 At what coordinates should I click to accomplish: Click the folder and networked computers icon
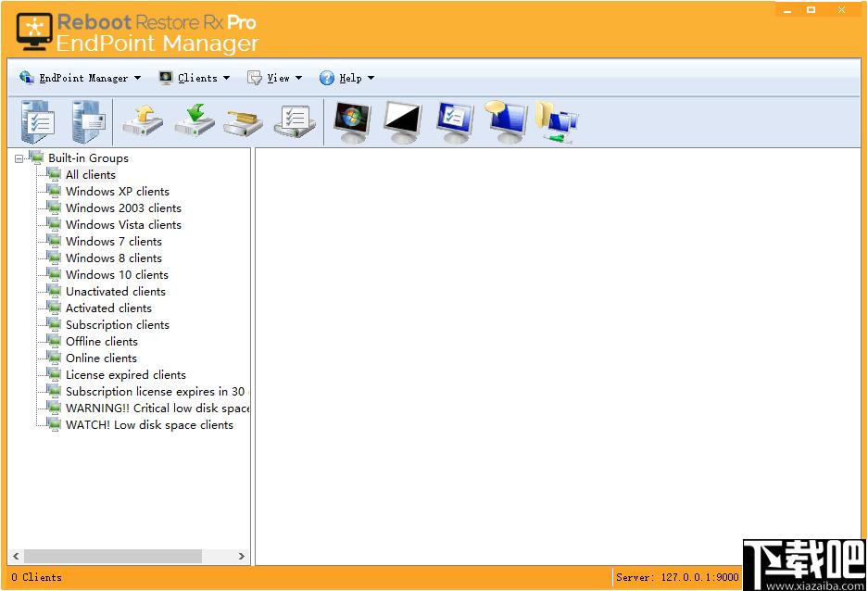pos(557,122)
